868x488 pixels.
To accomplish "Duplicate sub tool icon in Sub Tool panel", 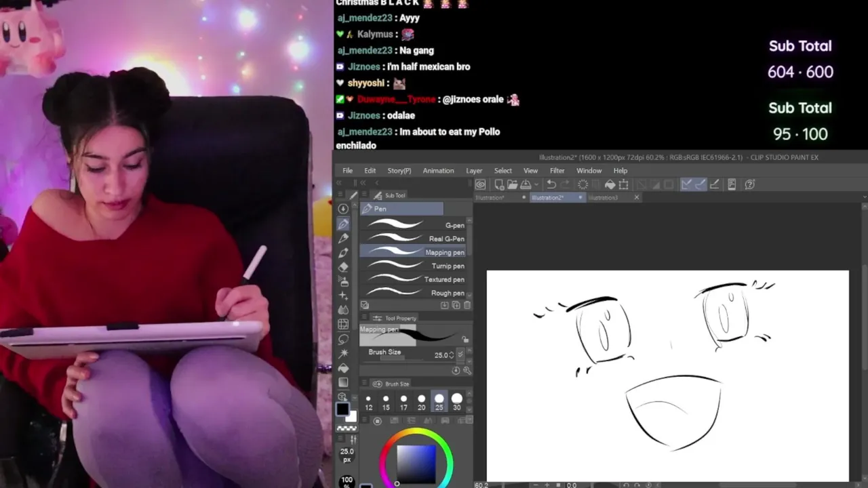I will pos(456,306).
